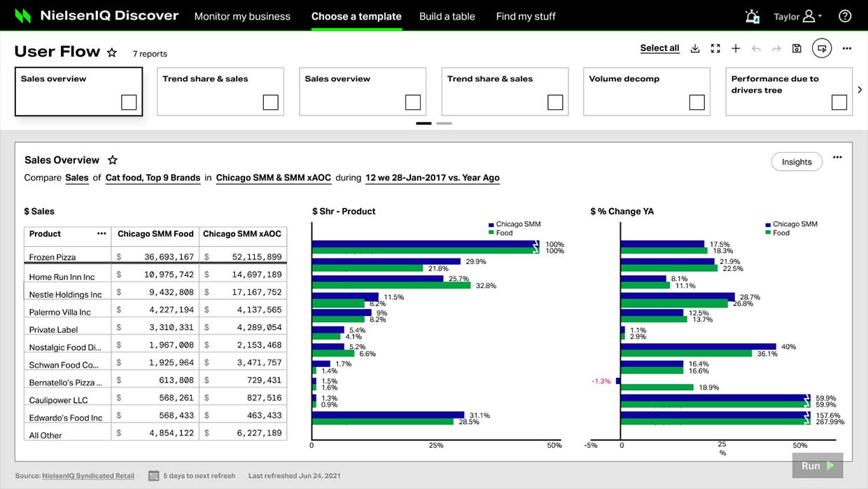The width and height of the screenshot is (868, 489).
Task: Show next report cards with right arrow
Action: point(860,90)
